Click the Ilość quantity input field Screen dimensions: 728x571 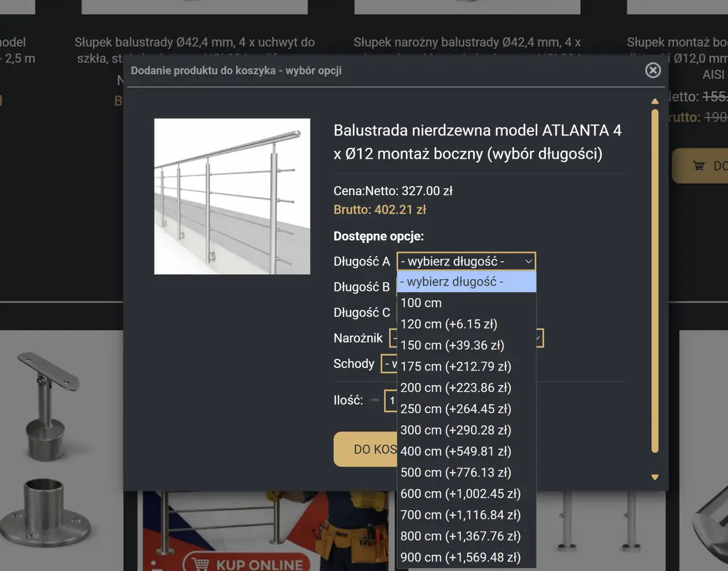tap(391, 400)
